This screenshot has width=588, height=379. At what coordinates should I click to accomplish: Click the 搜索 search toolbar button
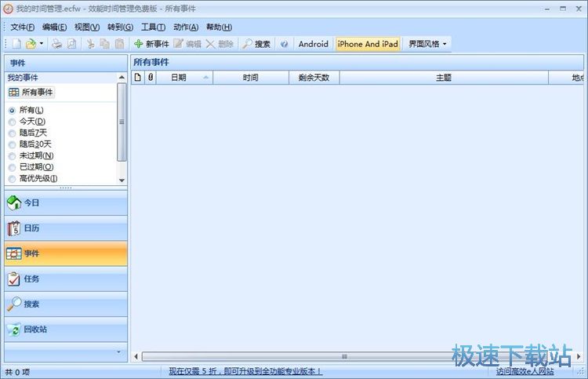coord(256,44)
